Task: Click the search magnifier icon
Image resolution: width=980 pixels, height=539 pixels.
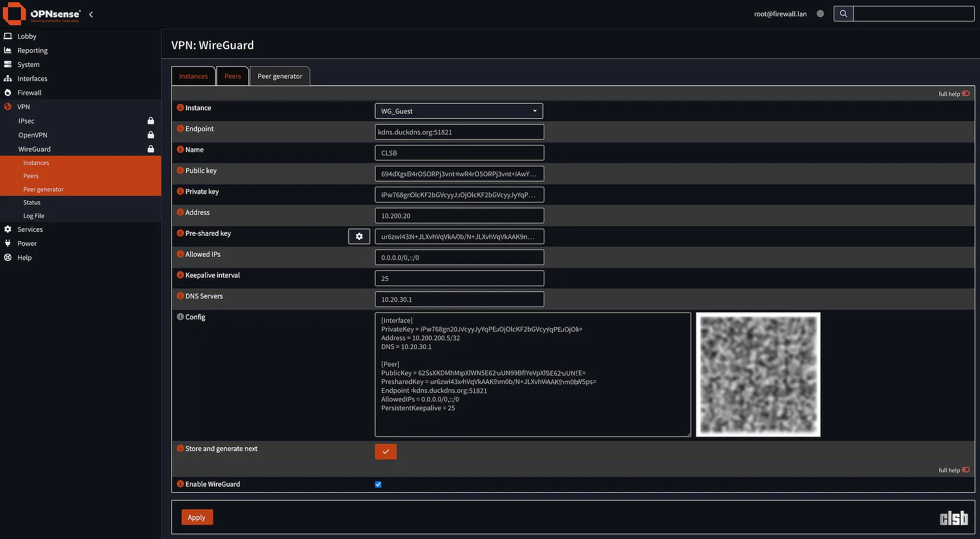Action: [x=843, y=14]
